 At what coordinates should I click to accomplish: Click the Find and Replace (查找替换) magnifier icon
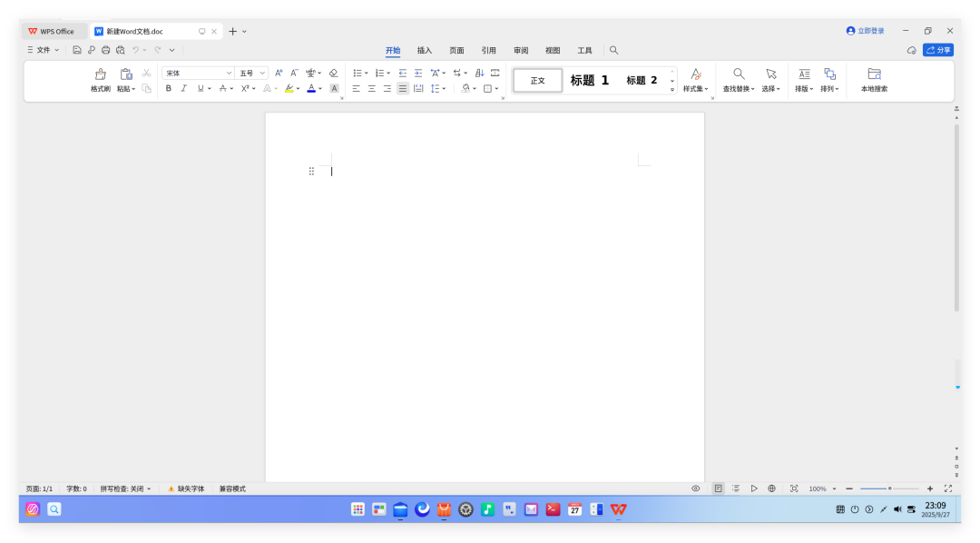click(739, 74)
